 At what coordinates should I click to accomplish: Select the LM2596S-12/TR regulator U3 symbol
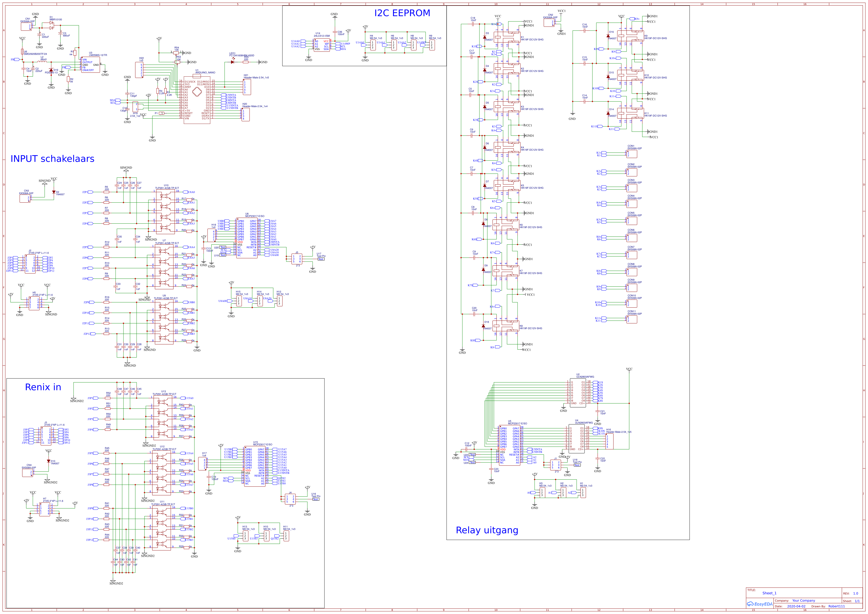point(91,65)
